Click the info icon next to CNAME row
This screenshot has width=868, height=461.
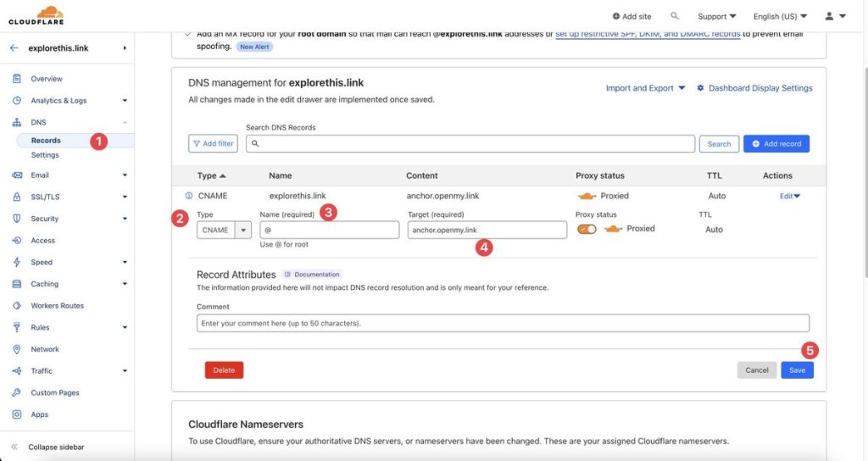click(189, 196)
